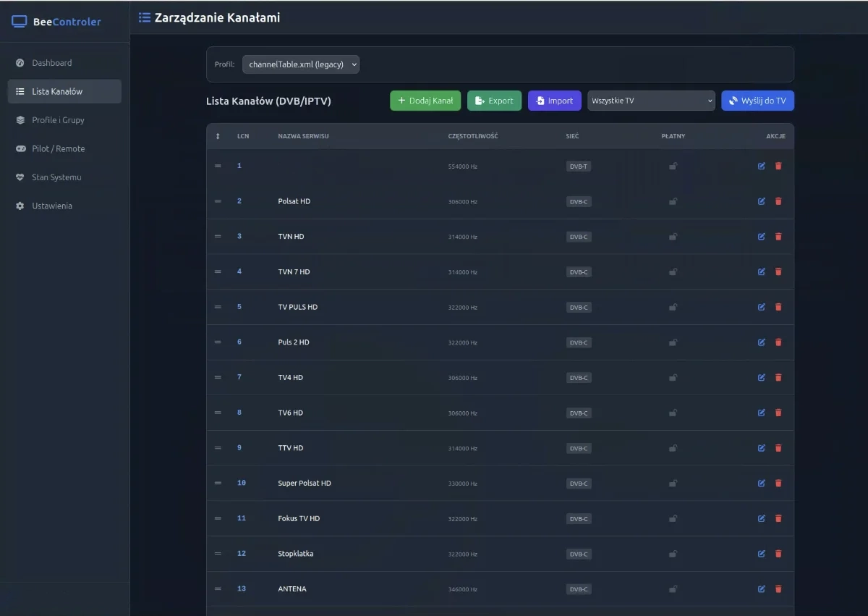The image size is (868, 616).
Task: Select the Dashboard sidebar icon
Action: pyautogui.click(x=21, y=63)
